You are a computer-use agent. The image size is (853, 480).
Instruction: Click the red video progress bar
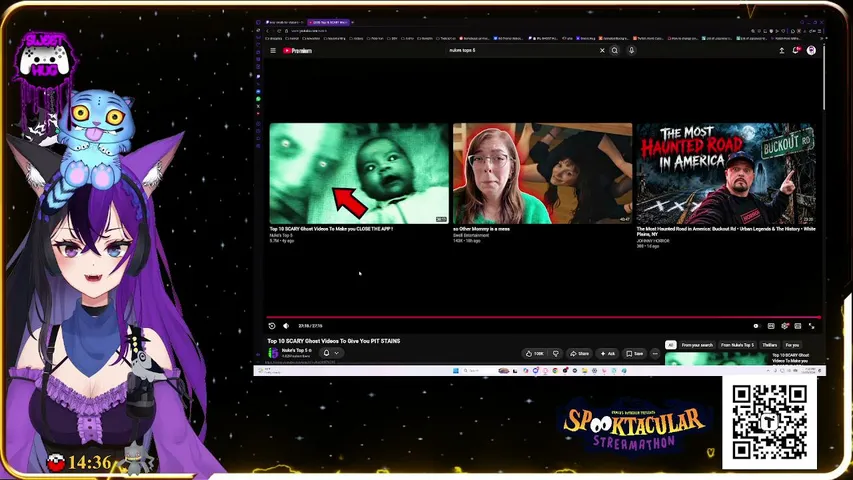(x=543, y=317)
